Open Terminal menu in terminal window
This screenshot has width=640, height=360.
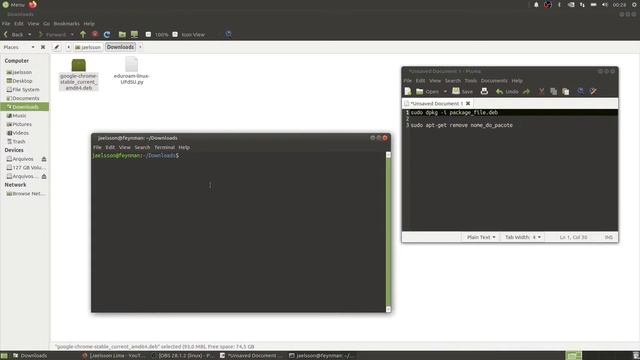pos(164,147)
